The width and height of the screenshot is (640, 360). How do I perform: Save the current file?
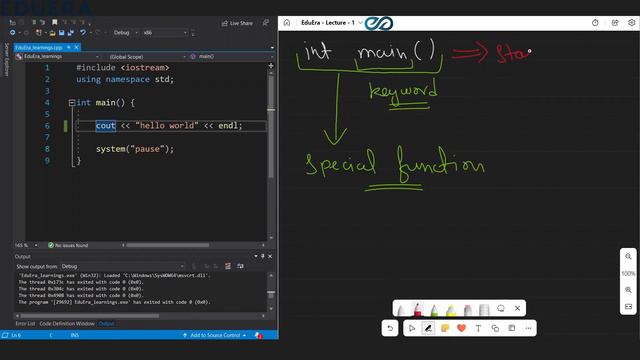click(x=62, y=33)
